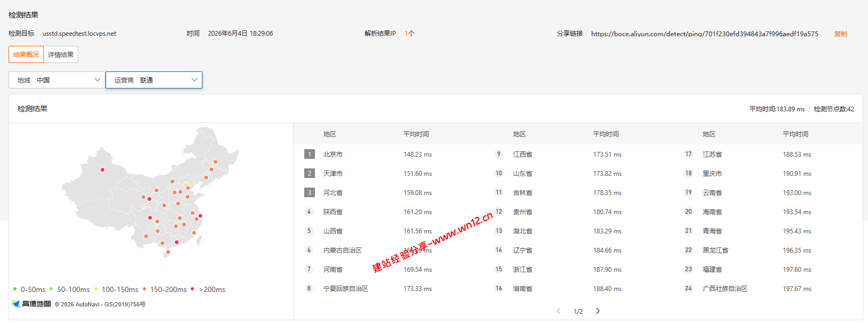Screen dimensions: 868x324
Task: Click the 150-200ms legend item
Action: pos(164,289)
